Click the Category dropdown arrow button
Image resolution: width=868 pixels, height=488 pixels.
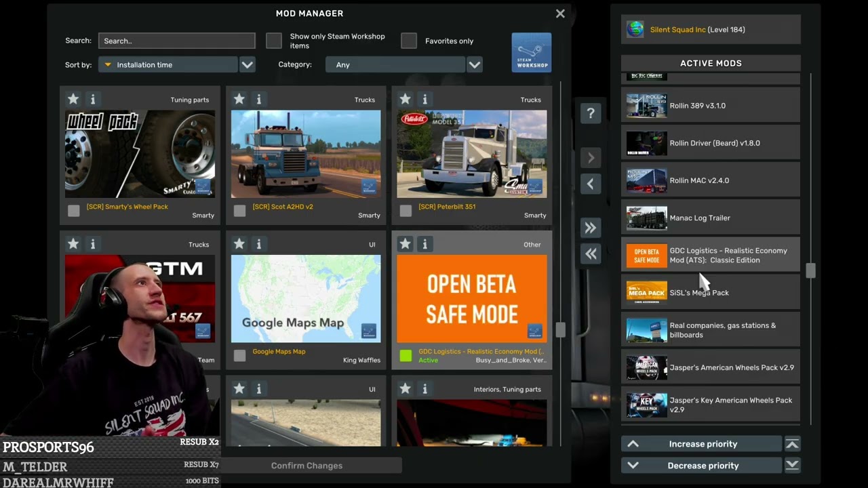coord(475,64)
